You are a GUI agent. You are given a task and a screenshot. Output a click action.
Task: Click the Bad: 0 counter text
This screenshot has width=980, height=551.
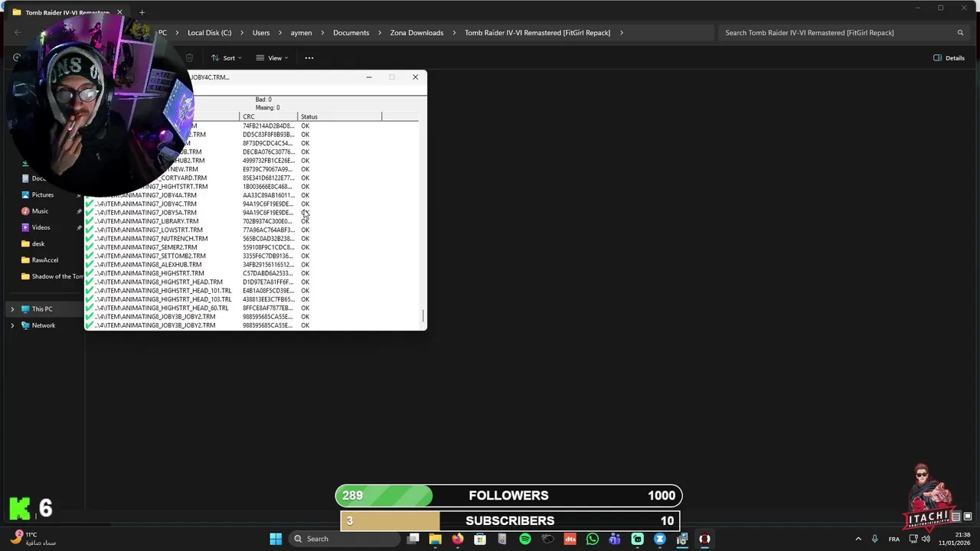[263, 99]
